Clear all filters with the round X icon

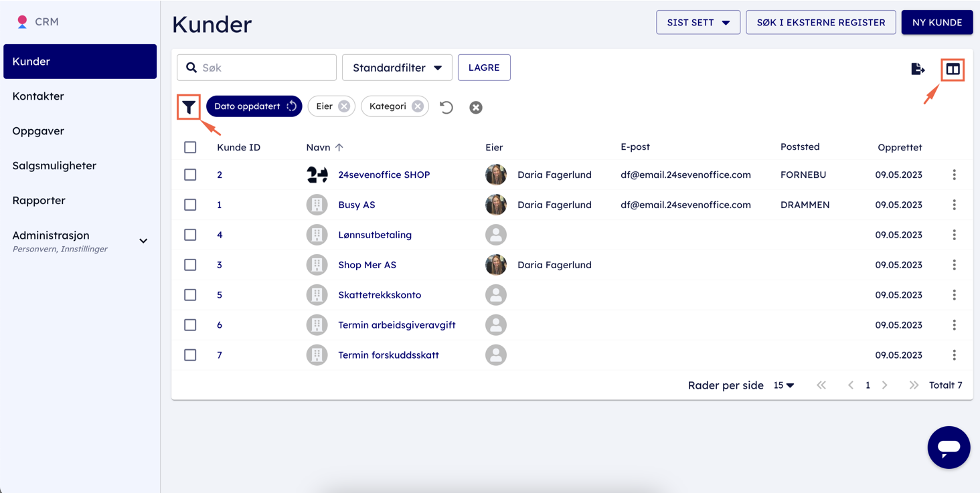point(476,107)
